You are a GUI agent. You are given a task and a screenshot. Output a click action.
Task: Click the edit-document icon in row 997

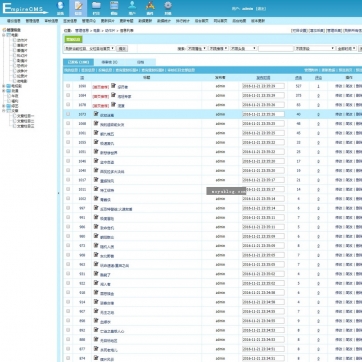[x=96, y=208]
